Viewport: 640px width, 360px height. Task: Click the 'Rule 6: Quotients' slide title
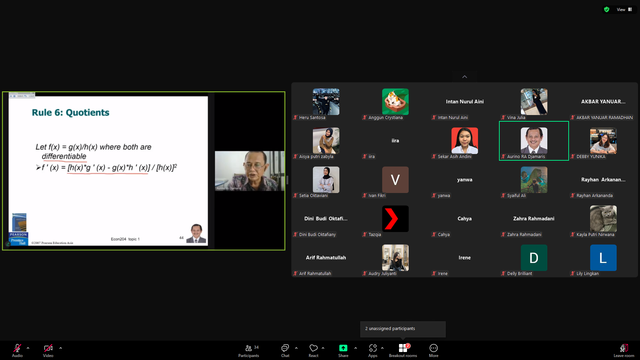71,113
